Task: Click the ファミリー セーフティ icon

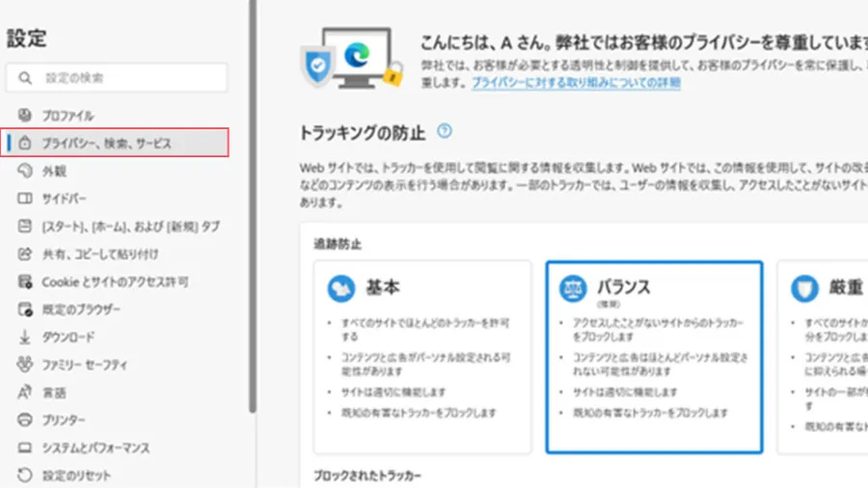Action: point(25,365)
